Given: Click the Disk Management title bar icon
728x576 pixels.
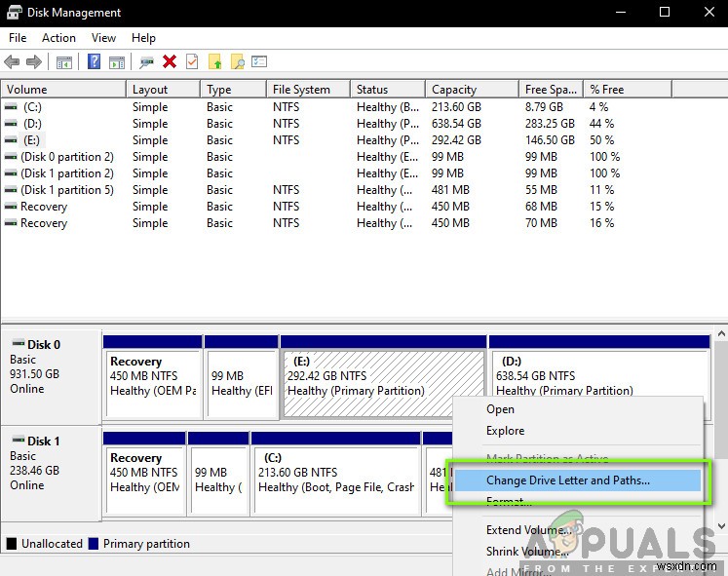Looking at the screenshot, I should tap(15, 12).
